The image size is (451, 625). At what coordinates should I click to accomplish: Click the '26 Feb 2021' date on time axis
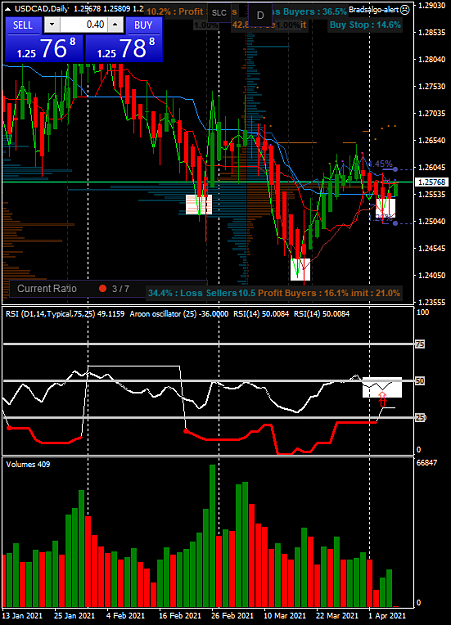(x=232, y=616)
